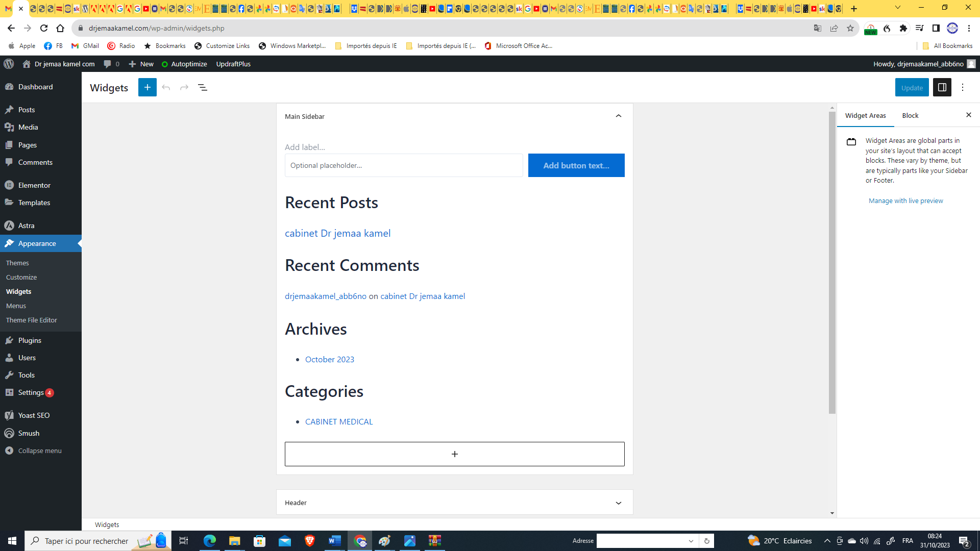Open the List View icon
980x551 pixels.
[x=203, y=88]
